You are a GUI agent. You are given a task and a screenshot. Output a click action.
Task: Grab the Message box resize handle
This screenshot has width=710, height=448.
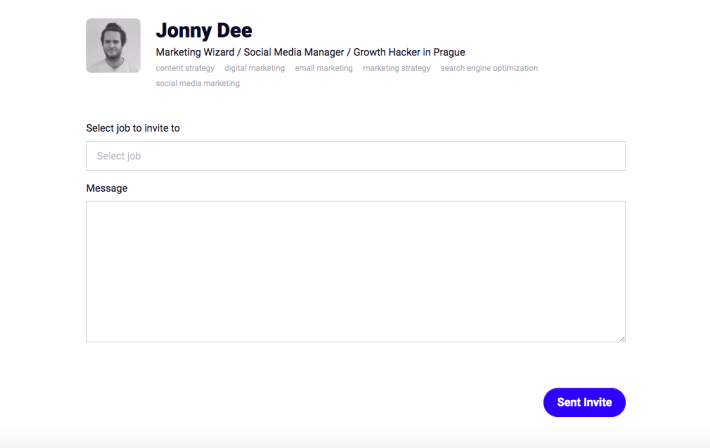pos(623,339)
